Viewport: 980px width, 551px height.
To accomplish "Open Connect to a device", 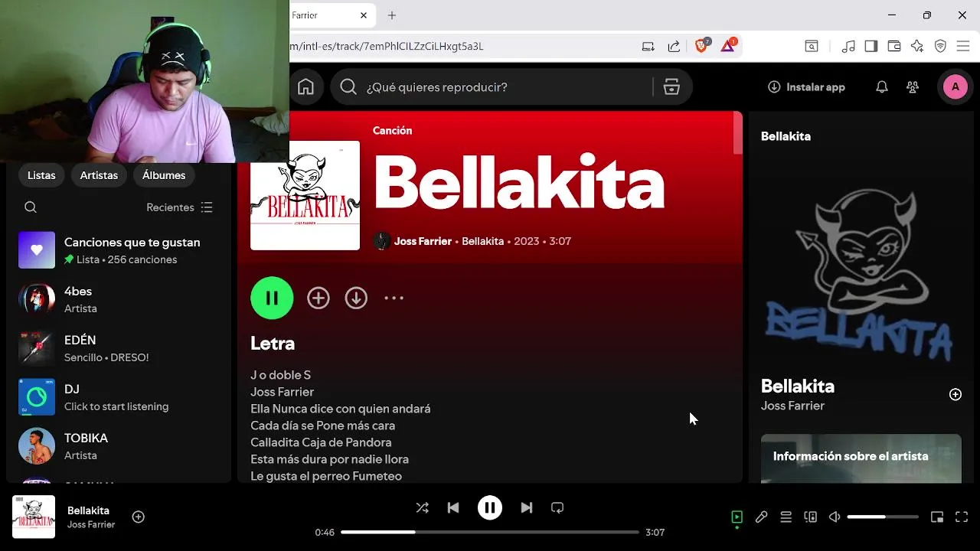I will click(810, 517).
